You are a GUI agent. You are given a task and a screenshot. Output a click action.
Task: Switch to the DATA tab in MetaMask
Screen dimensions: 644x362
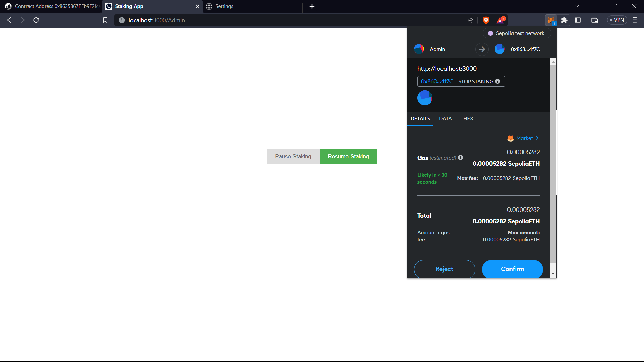tap(445, 118)
